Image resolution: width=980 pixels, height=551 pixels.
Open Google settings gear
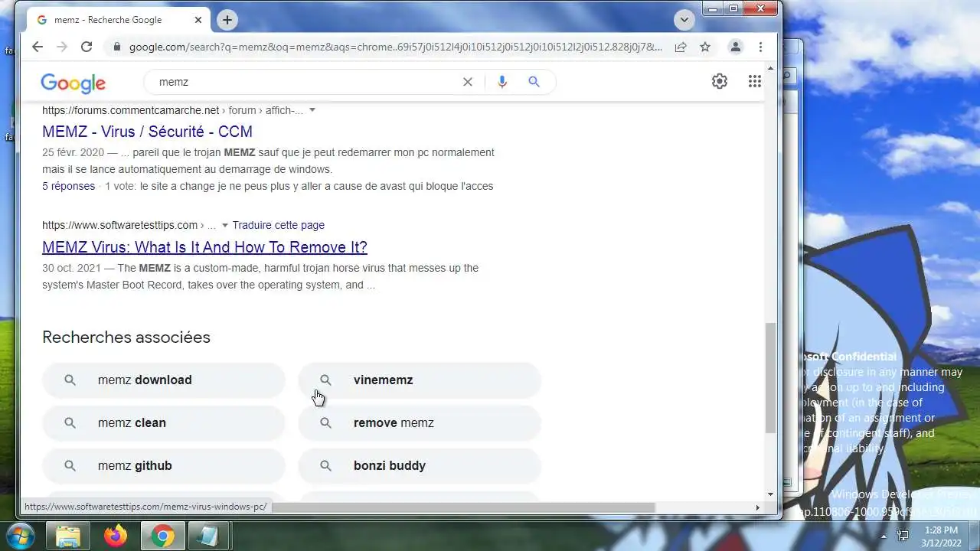point(720,81)
